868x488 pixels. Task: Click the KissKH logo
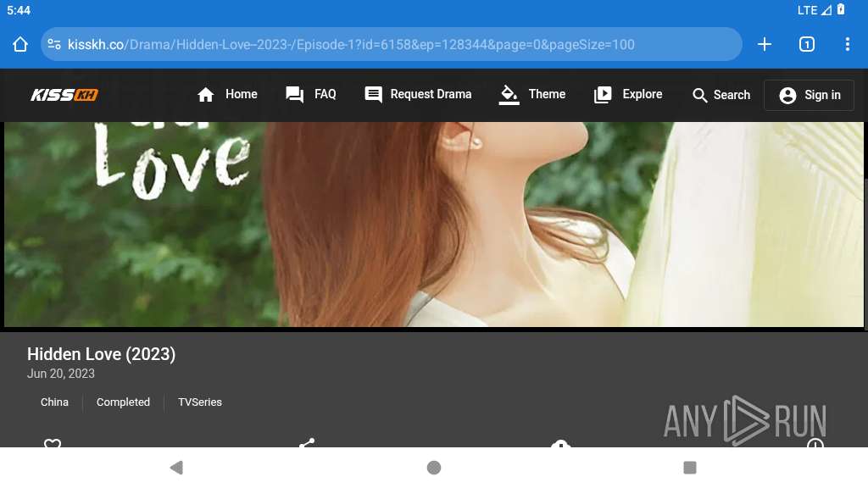coord(64,95)
